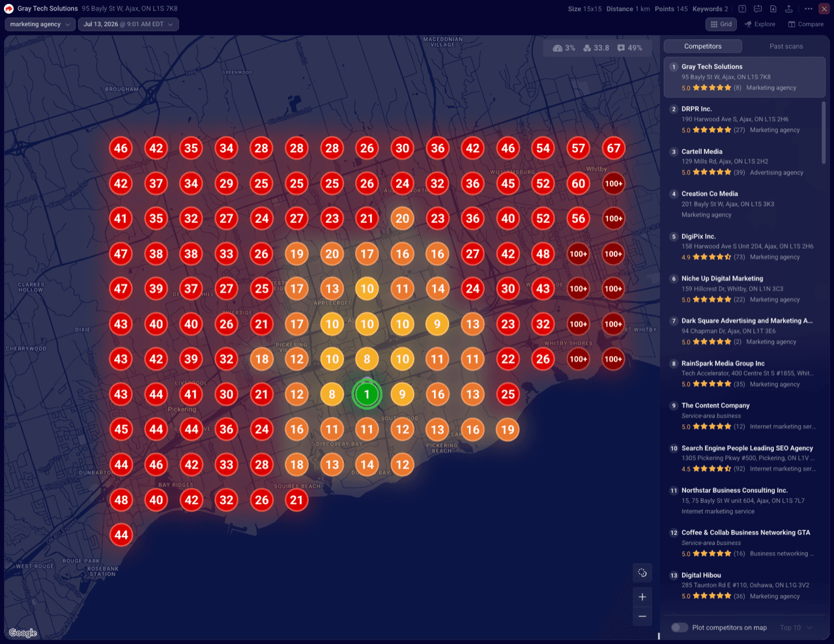
Task: Select Gray Tech Solutions competitor card
Action: coord(745,77)
